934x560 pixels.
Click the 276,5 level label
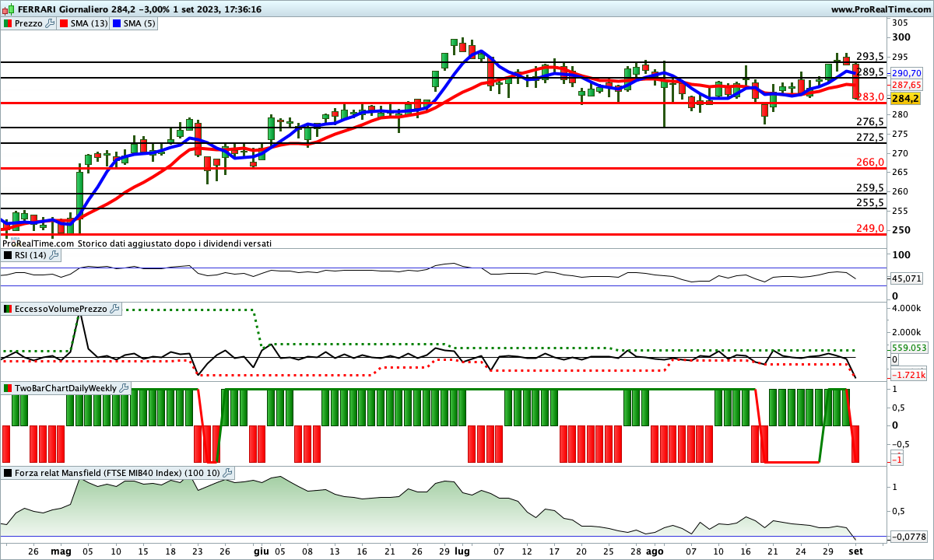(x=869, y=121)
